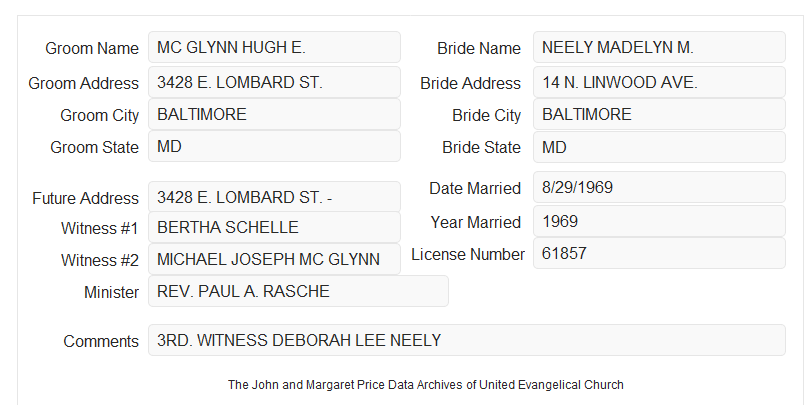
Task: Click the License Number field
Action: pyautogui.click(x=659, y=253)
